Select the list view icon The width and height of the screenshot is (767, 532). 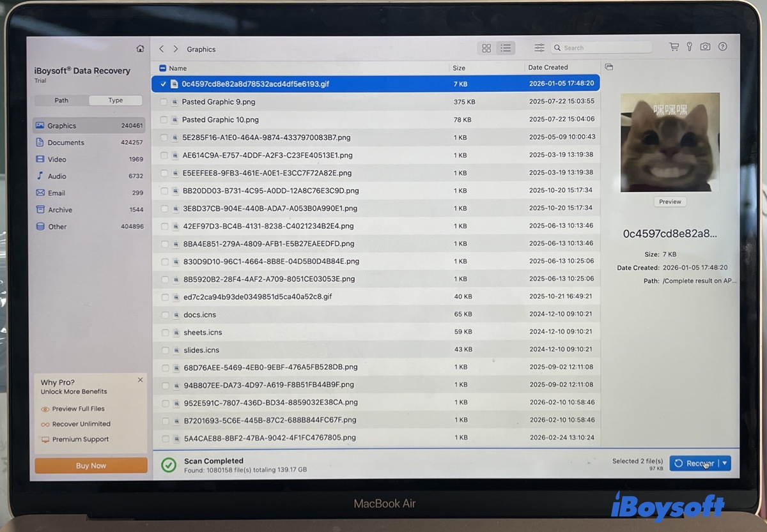click(x=506, y=48)
